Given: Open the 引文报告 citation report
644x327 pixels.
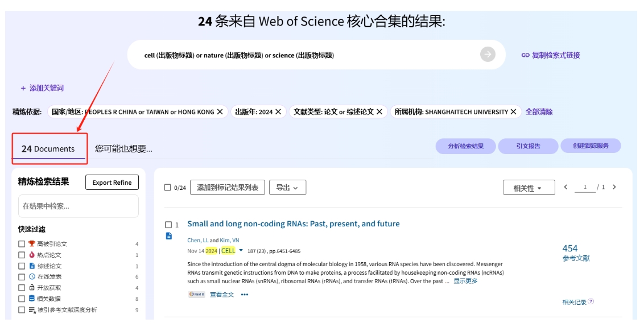Looking at the screenshot, I should click(x=528, y=146).
